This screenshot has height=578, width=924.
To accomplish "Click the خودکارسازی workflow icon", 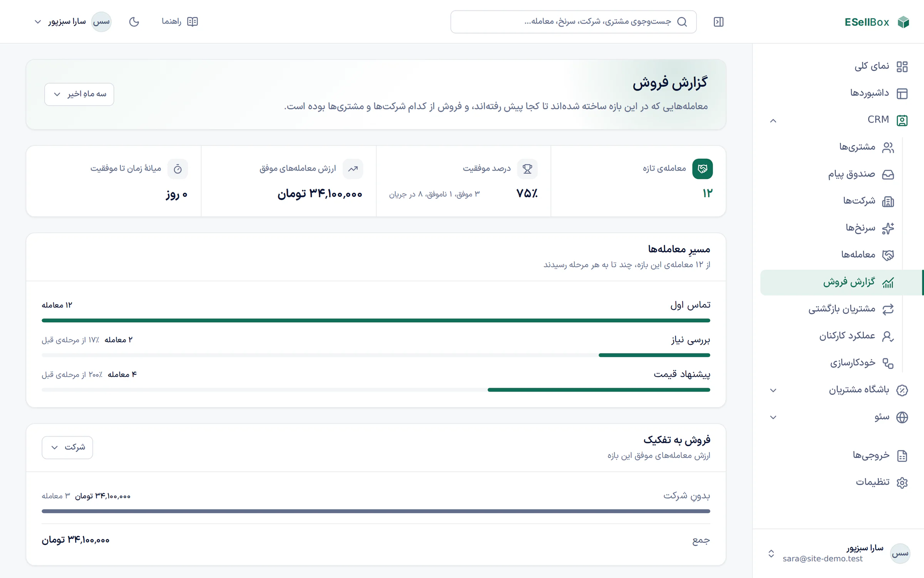I will (x=888, y=363).
